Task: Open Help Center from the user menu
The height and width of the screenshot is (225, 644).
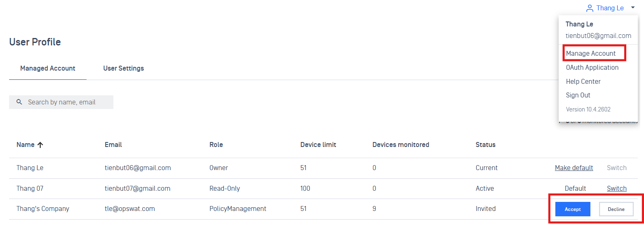Action: 583,81
